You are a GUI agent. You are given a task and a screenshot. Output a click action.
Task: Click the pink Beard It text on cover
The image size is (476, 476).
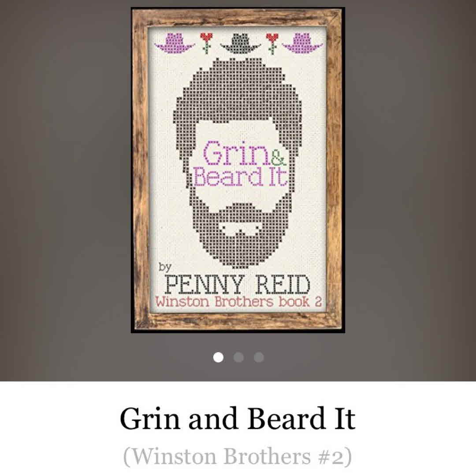240,176
